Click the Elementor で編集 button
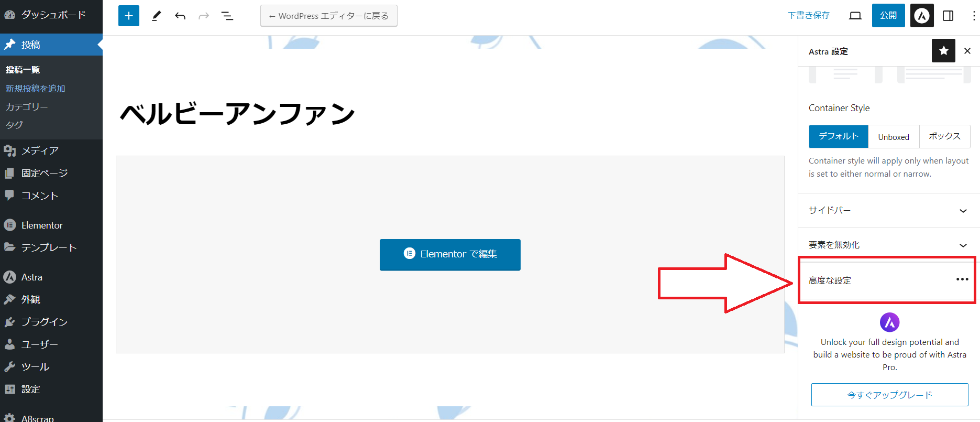 [450, 254]
